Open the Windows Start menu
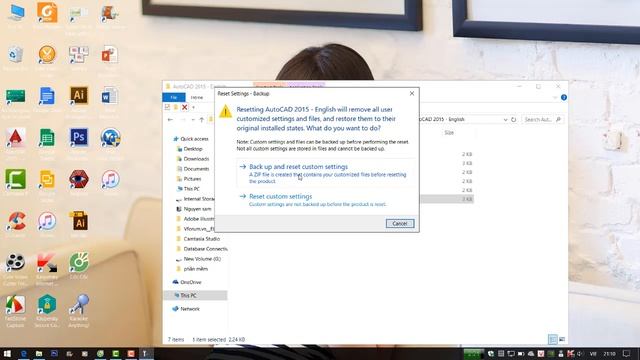Viewport: 640px width, 360px height. click(x=7, y=353)
